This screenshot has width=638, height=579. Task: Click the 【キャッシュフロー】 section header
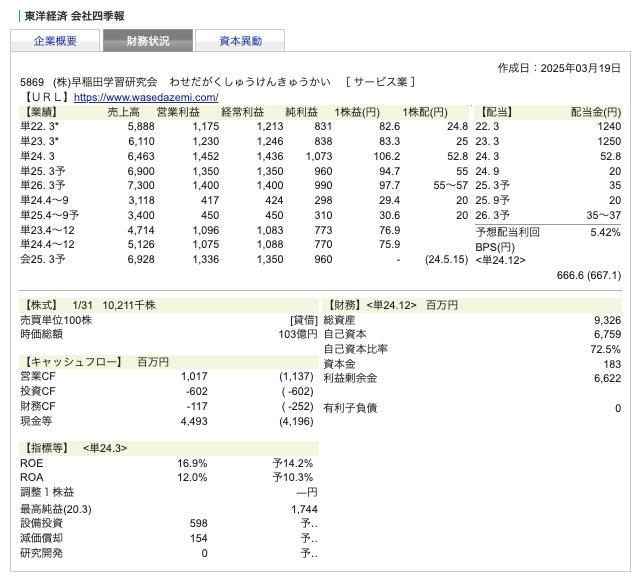(x=72, y=362)
